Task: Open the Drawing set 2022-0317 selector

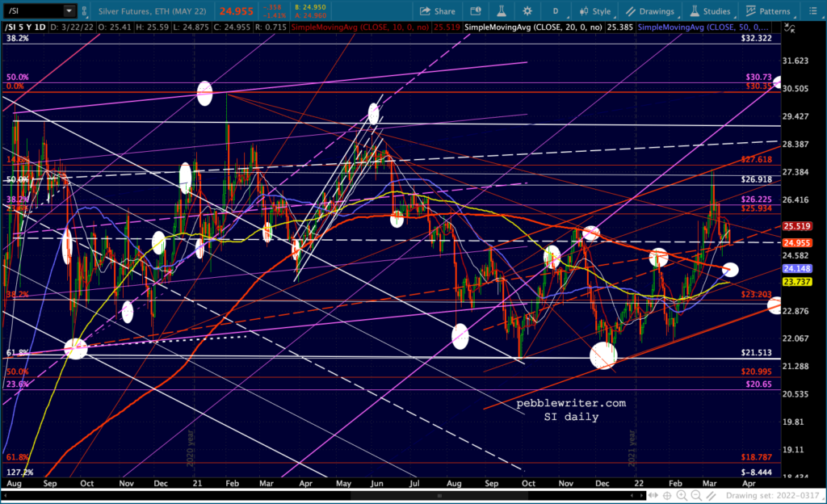Action: (x=771, y=496)
